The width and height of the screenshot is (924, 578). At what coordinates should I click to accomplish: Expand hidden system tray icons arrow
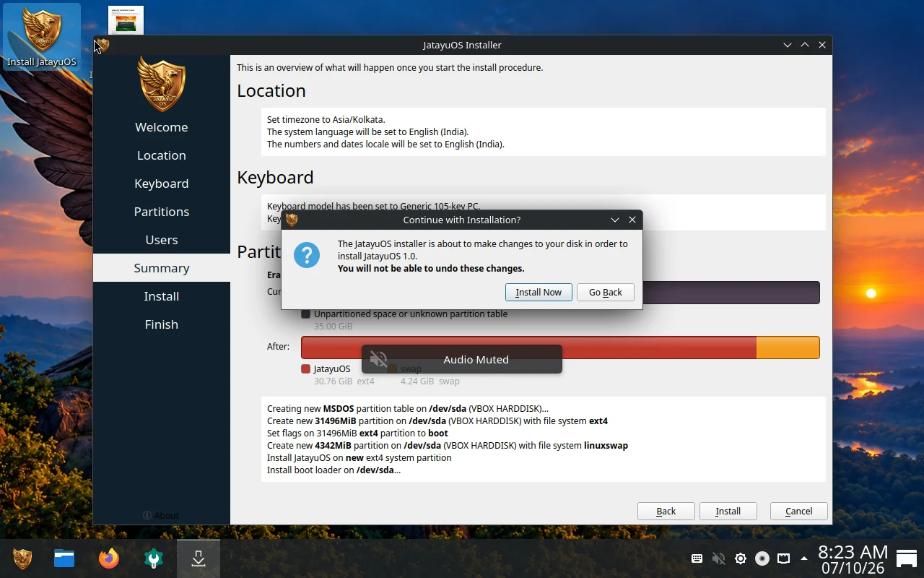[804, 558]
